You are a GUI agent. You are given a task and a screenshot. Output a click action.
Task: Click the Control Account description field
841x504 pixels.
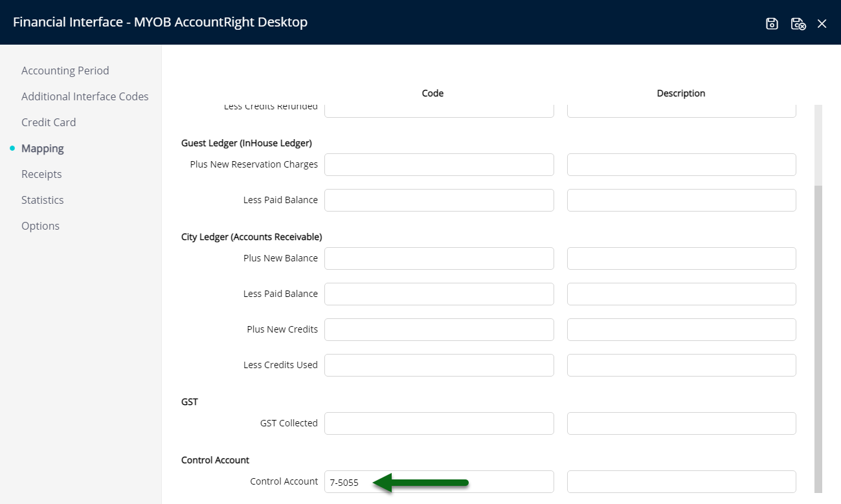coord(682,481)
